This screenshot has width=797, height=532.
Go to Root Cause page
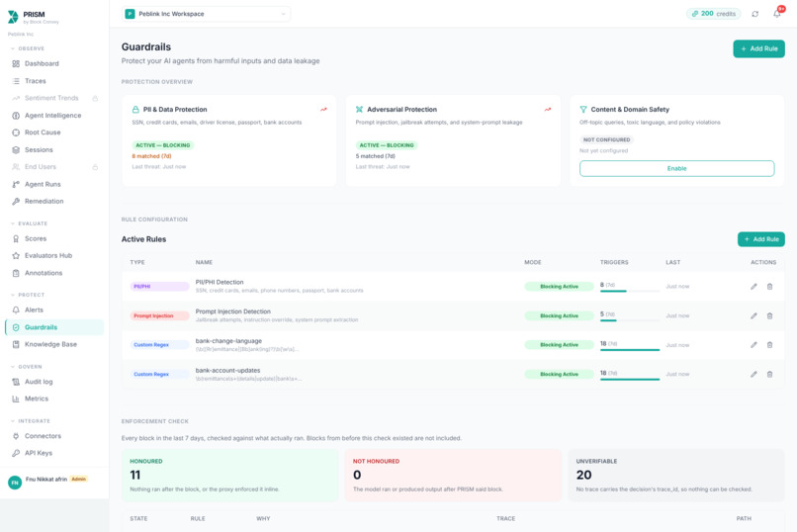pos(43,133)
